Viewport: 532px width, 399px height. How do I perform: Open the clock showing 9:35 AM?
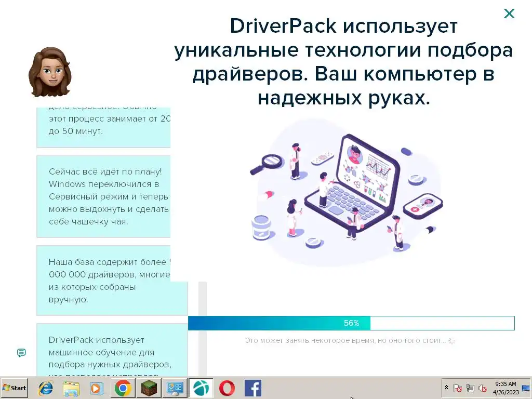click(x=506, y=388)
